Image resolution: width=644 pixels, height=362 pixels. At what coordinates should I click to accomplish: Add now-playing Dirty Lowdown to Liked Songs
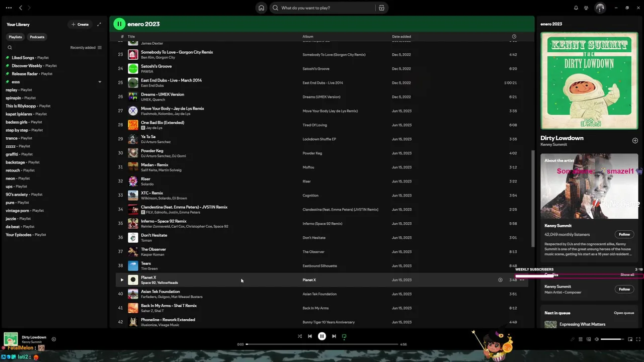[54, 339]
